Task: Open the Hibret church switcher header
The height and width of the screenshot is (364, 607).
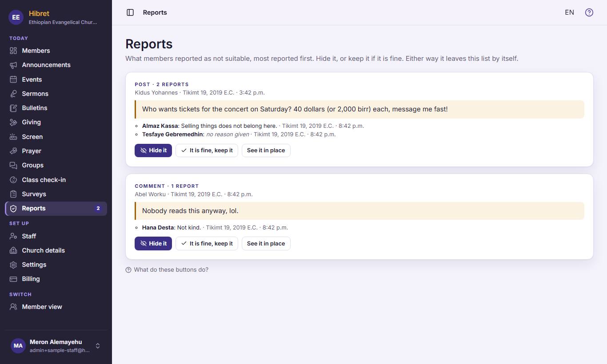Action: click(x=56, y=17)
